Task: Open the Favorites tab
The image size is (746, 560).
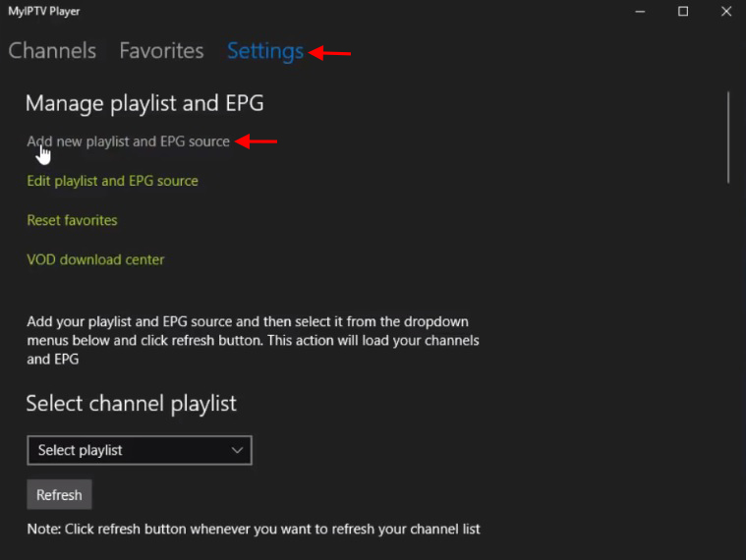Action: click(x=161, y=51)
